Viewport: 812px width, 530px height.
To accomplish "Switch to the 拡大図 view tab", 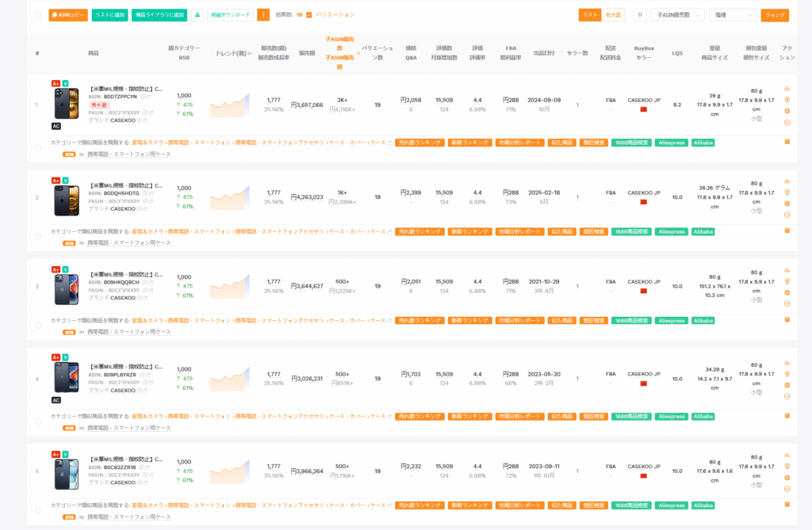I will 614,15.
